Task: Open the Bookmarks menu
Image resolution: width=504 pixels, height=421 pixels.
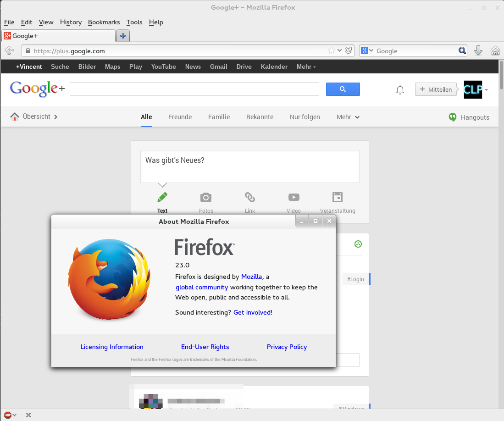Action: coord(104,22)
